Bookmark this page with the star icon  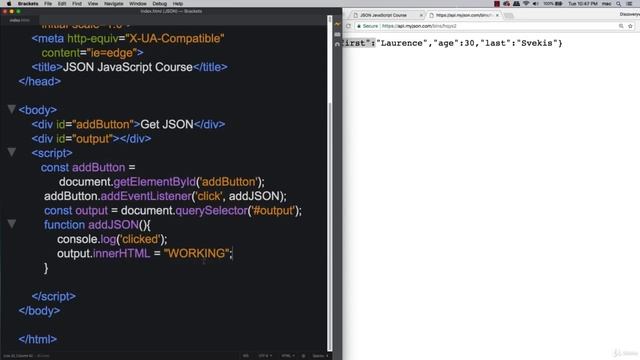pos(630,26)
